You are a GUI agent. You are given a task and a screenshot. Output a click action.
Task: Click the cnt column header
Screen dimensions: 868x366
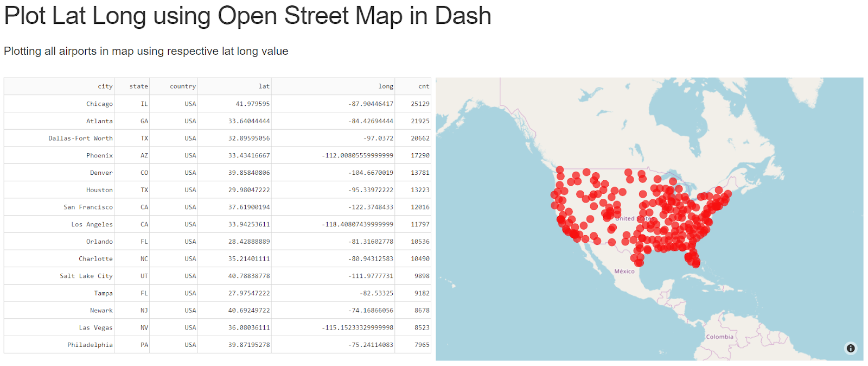point(413,86)
